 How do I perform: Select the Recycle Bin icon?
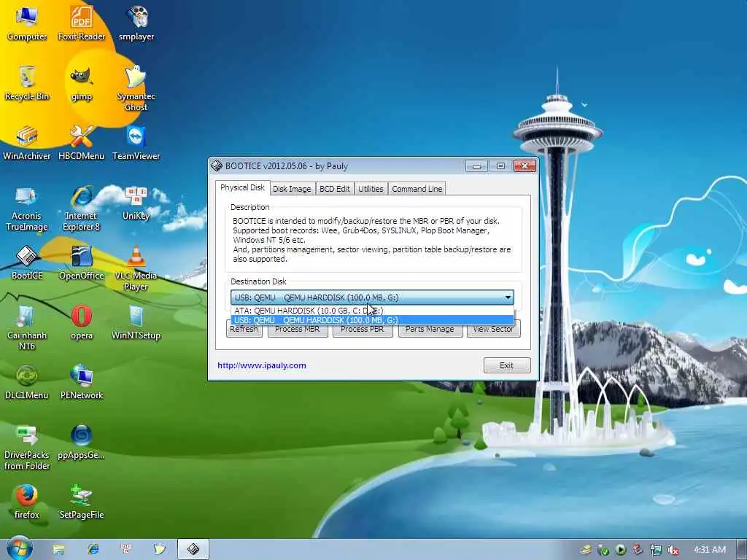27,83
